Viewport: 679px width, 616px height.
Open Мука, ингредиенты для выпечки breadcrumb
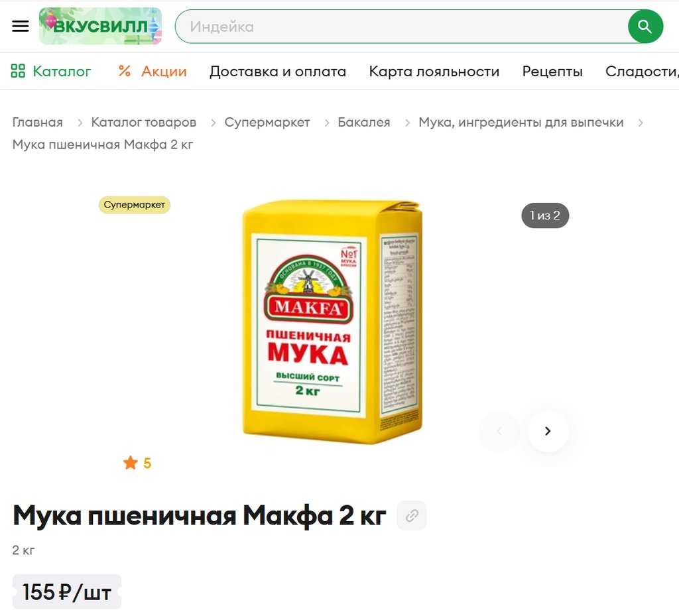click(x=521, y=123)
